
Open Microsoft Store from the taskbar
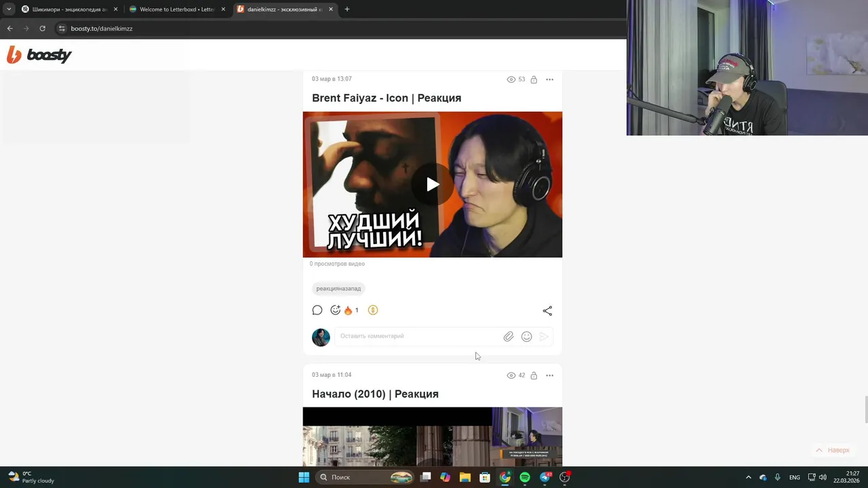point(485,477)
